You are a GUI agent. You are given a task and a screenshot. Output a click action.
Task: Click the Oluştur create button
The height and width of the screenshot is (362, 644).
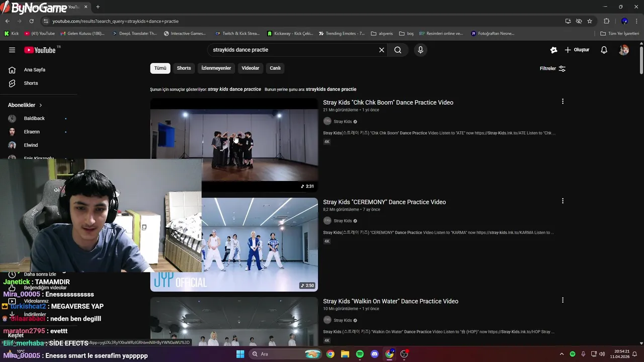577,50
